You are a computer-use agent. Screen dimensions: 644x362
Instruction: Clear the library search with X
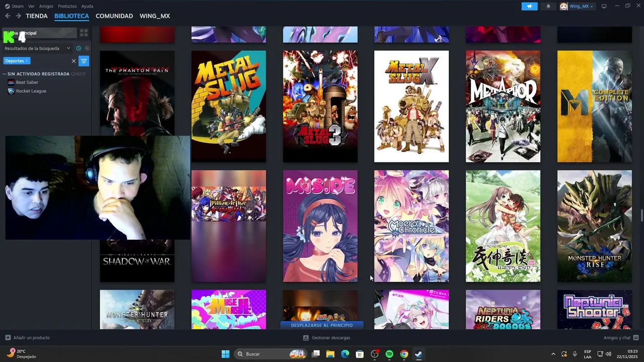pos(73,61)
